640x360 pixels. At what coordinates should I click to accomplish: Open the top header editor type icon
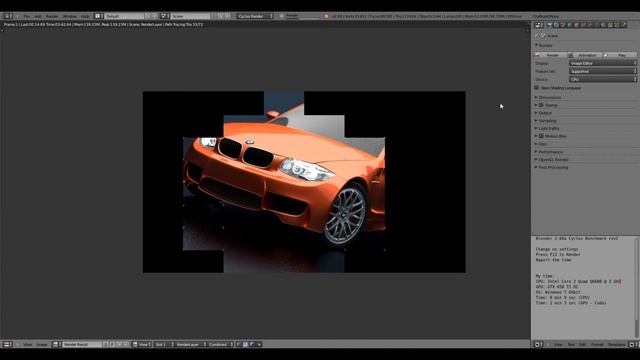point(8,16)
